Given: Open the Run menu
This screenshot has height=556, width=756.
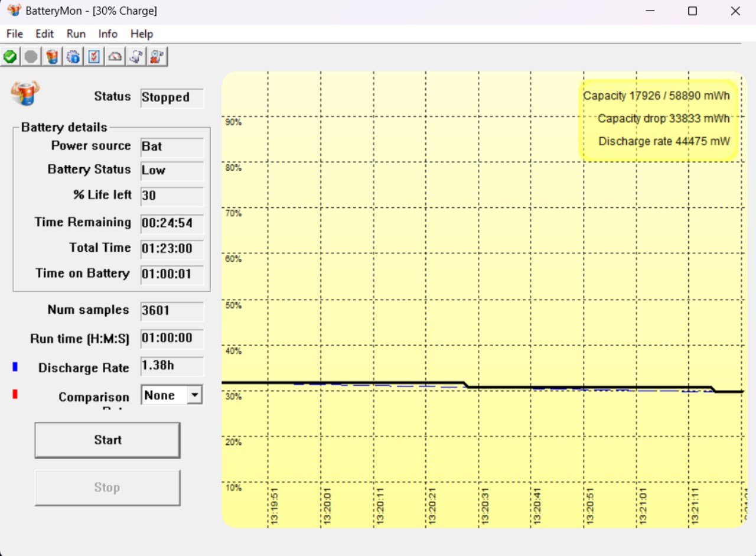Looking at the screenshot, I should tap(76, 34).
